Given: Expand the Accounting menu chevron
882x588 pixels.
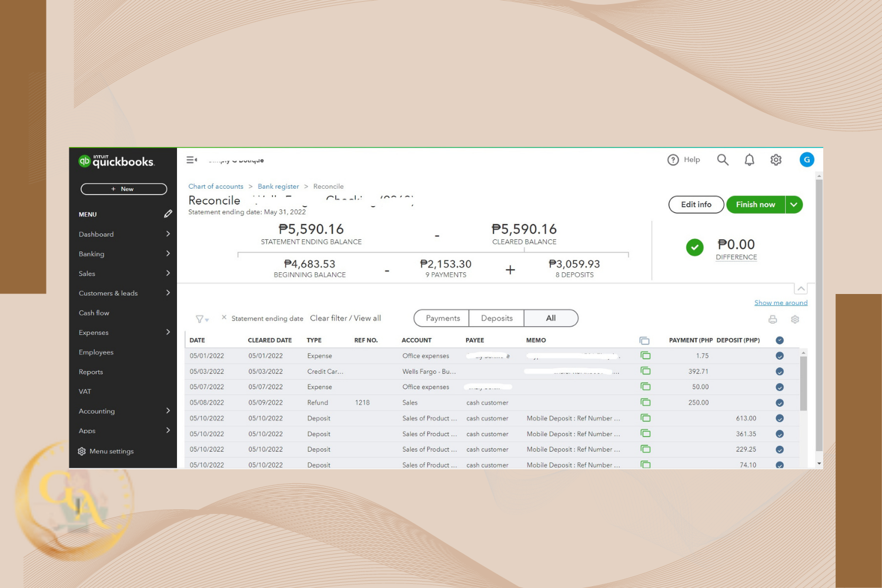Looking at the screenshot, I should (168, 411).
